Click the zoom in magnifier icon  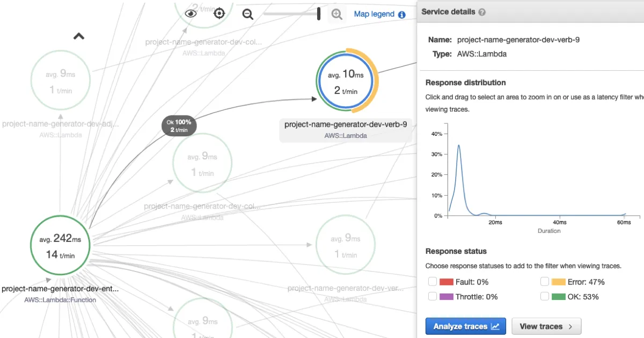point(337,14)
